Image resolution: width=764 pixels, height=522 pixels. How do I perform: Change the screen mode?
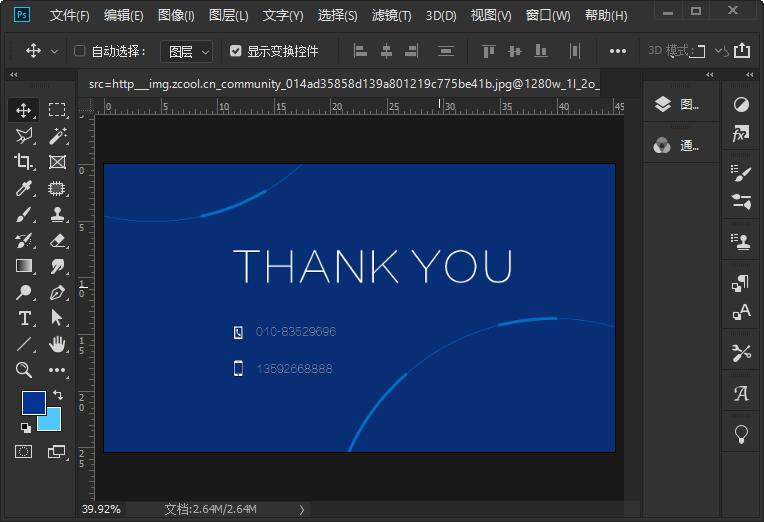click(x=57, y=452)
